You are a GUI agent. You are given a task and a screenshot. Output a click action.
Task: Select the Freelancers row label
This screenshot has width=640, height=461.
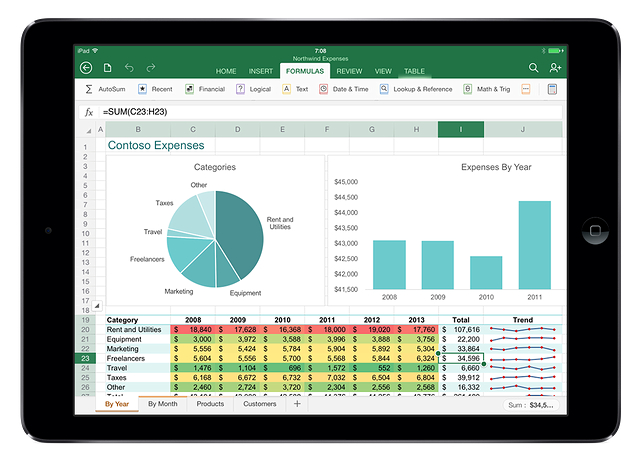click(x=126, y=359)
